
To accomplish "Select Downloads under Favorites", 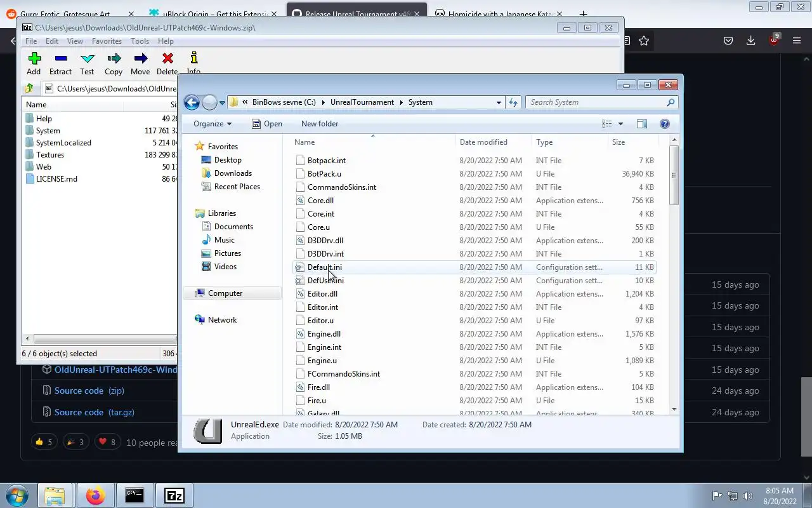I will click(x=233, y=173).
